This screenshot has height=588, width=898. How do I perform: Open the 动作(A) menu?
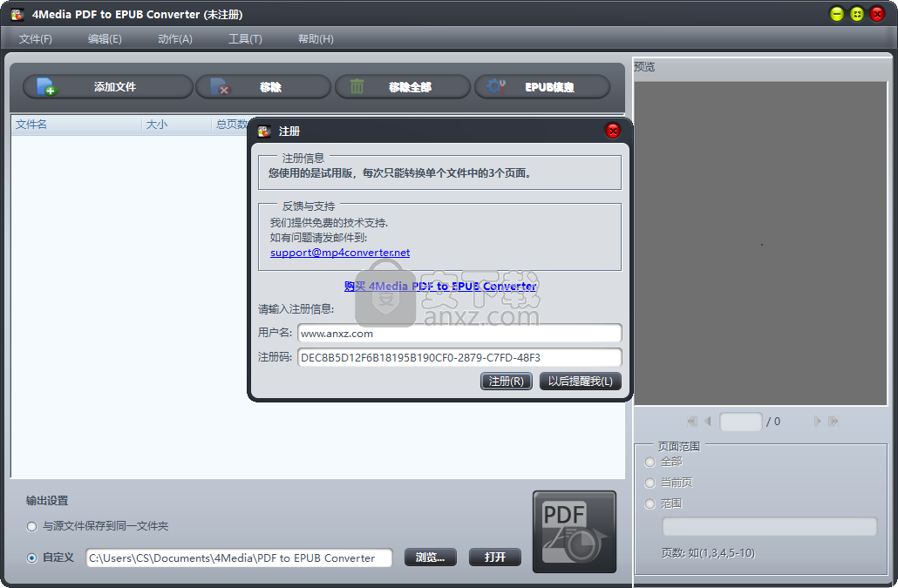pos(175,39)
